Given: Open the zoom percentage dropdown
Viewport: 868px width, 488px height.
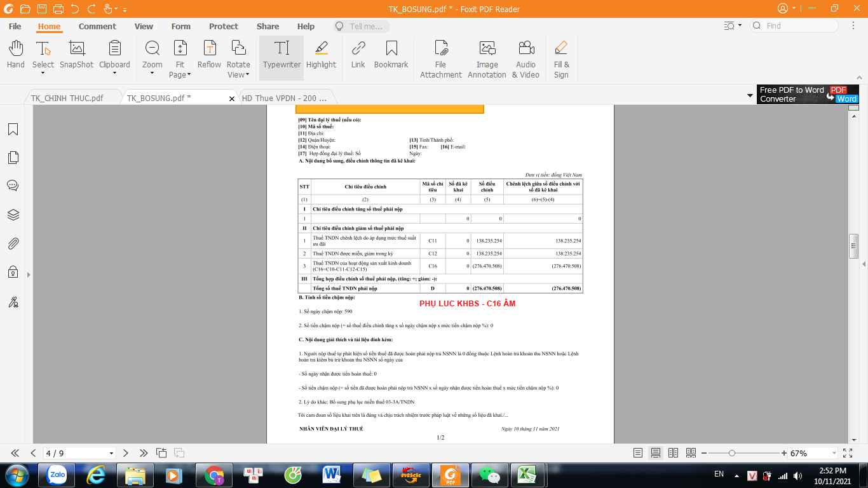Looking at the screenshot, I should tap(833, 454).
